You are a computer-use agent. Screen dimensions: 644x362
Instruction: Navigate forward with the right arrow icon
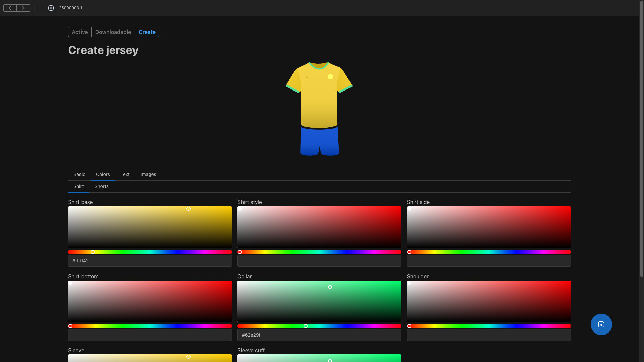23,8
